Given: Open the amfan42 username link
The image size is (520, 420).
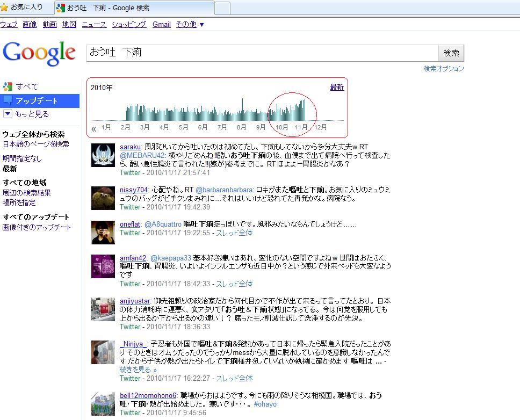Looking at the screenshot, I should coord(133,258).
